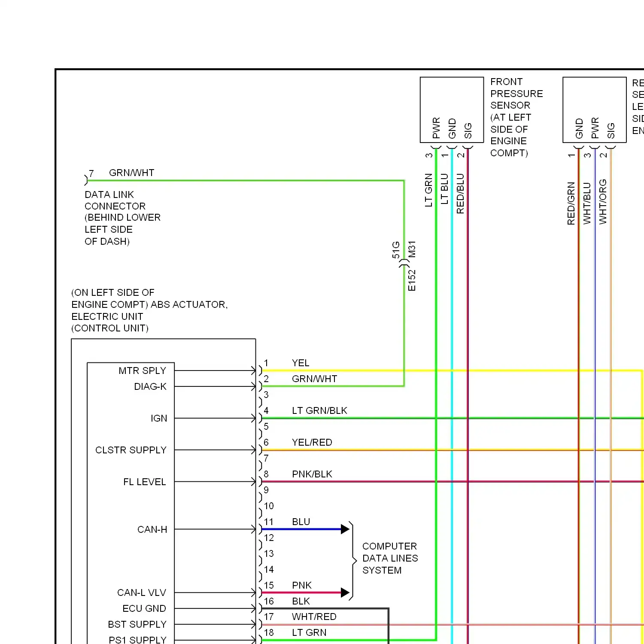Click the PNK/BLK wire label
Image resolution: width=644 pixels, height=644 pixels.
(312, 474)
